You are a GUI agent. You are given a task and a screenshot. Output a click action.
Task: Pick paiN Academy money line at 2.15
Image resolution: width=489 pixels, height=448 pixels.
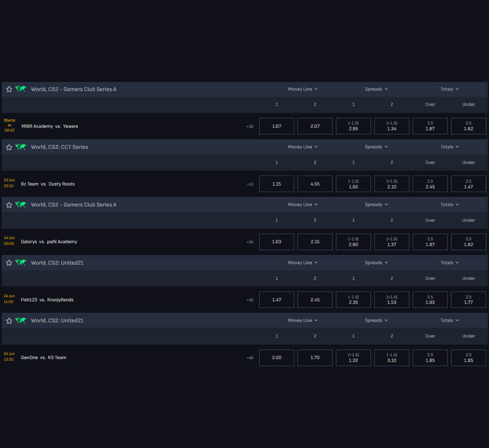pyautogui.click(x=315, y=242)
